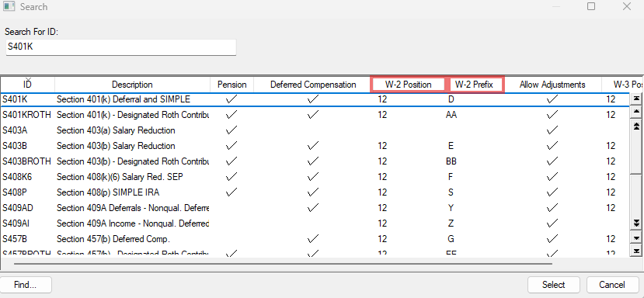
Task: Click the single down-arrow scroll icon
Action: click(x=636, y=237)
